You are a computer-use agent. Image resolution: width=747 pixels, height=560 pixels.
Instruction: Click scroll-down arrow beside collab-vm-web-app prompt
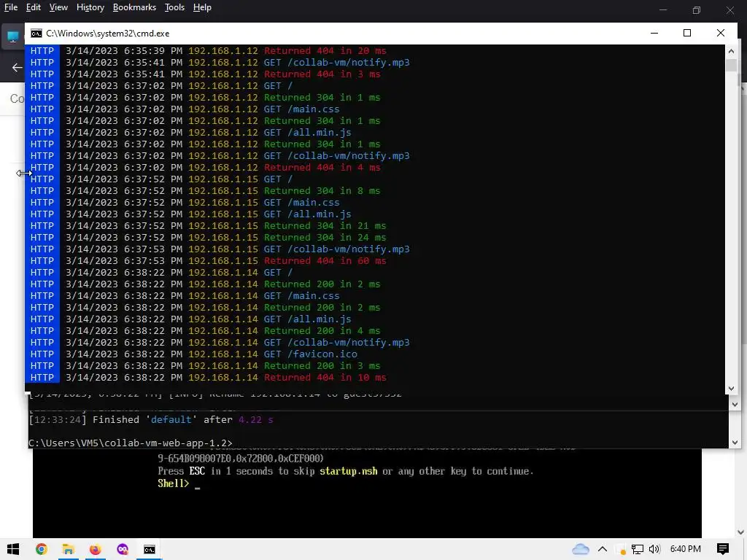[x=734, y=443]
